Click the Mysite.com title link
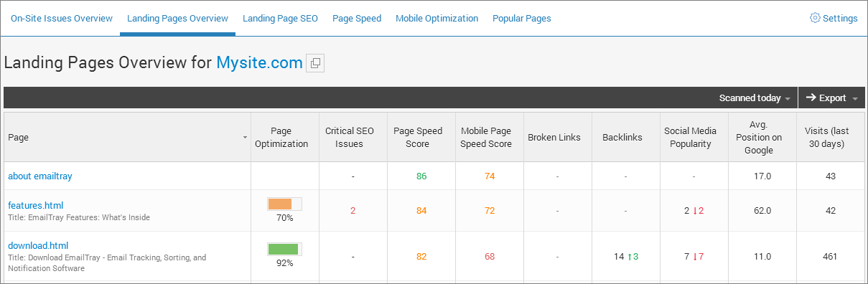The width and height of the screenshot is (868, 284). tap(259, 62)
